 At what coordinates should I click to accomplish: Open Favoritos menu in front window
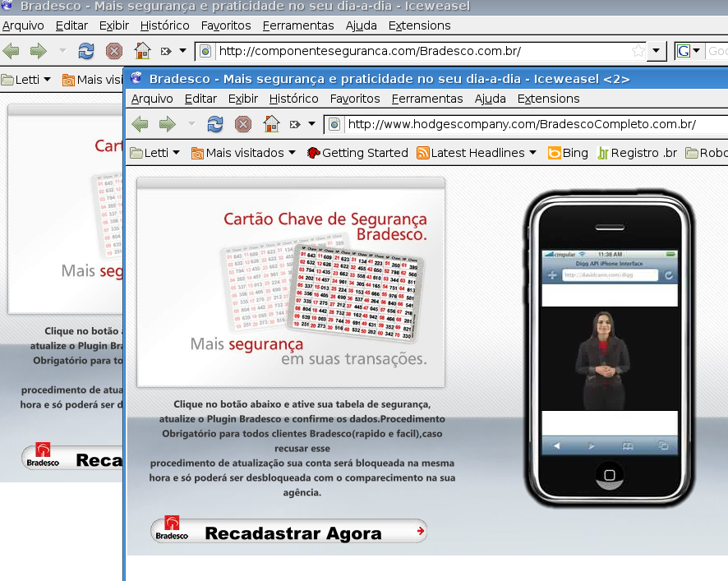355,99
